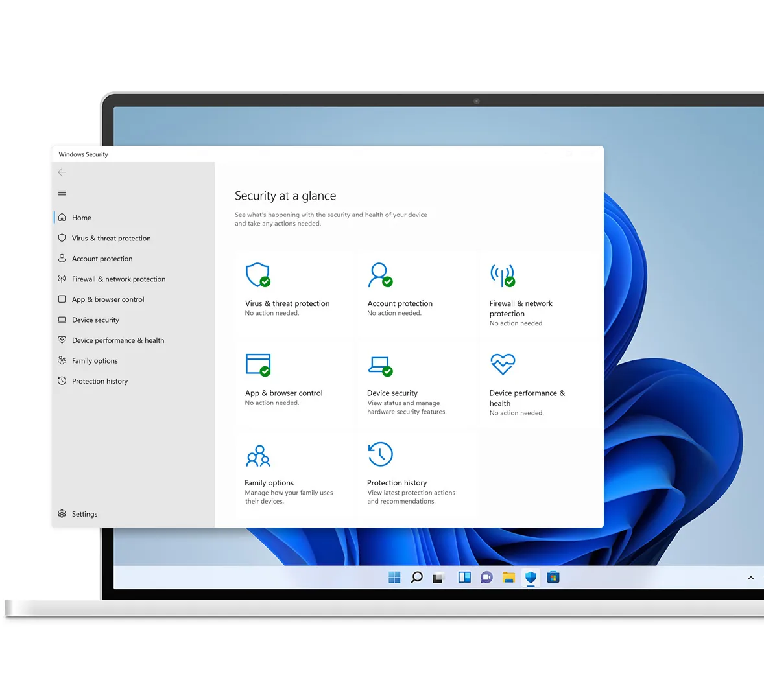Open Settings label at sidebar bottom
The image size is (764, 700).
(x=84, y=514)
